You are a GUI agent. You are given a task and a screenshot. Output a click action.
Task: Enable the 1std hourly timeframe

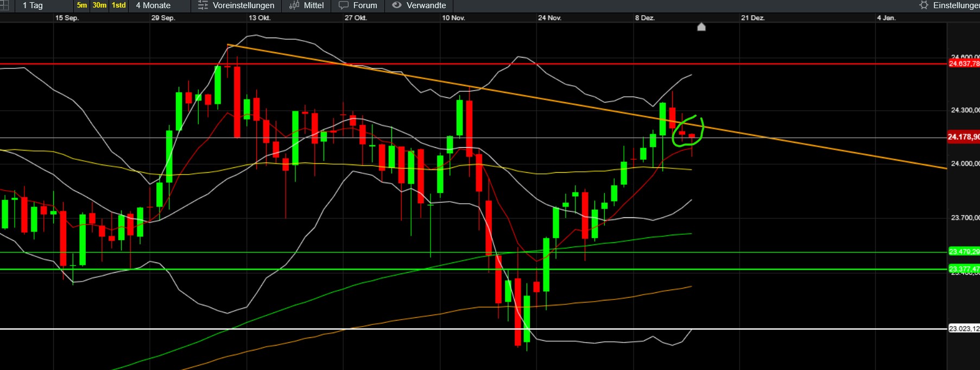click(118, 5)
